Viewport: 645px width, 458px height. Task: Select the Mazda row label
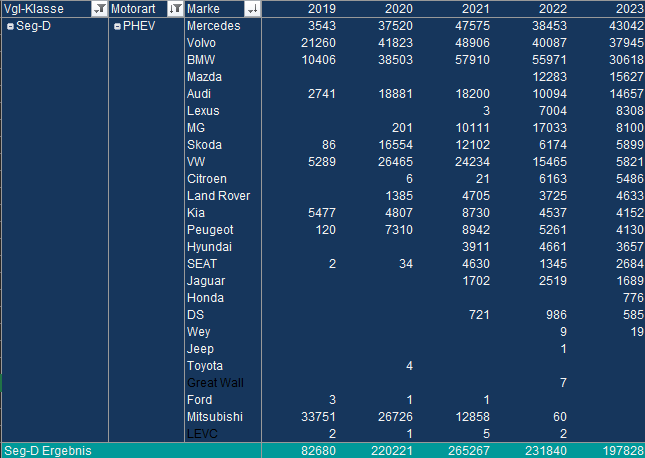coord(204,77)
